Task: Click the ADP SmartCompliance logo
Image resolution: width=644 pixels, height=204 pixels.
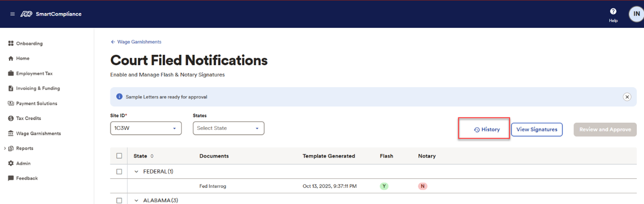Action: point(51,14)
